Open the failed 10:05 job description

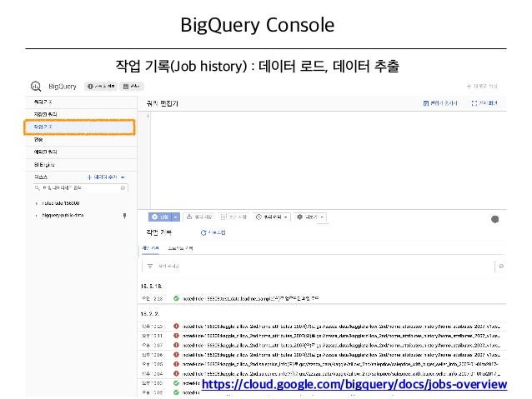[341, 364]
